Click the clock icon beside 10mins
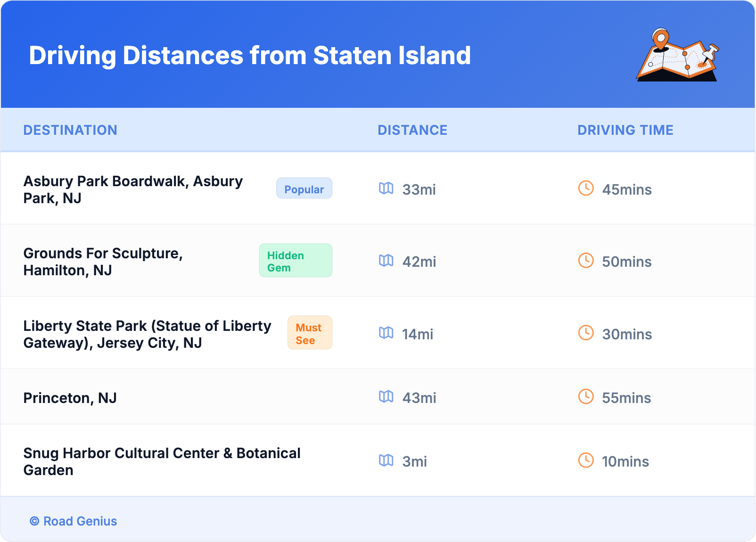Screen dimensions: 756x542 pyautogui.click(x=586, y=460)
